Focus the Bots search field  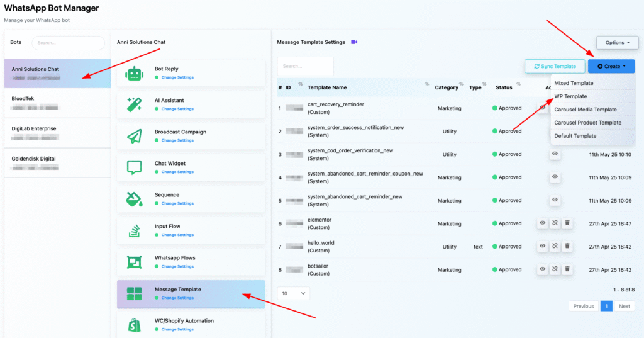(68, 43)
